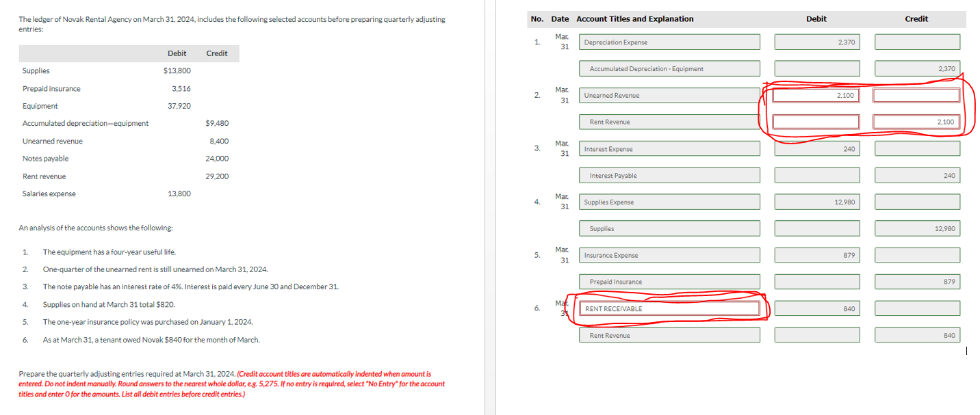Click the ledger credit amount 8,400
This screenshot has height=415, width=980.
tap(220, 141)
